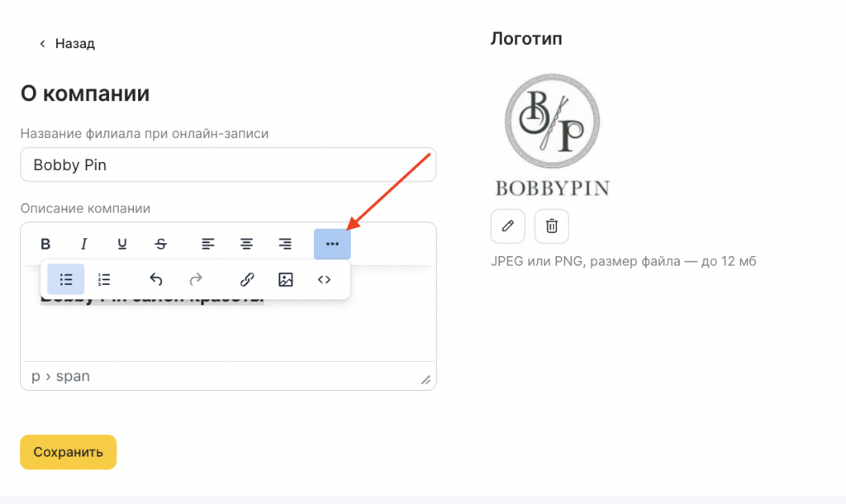Go back via Назад link
The image size is (846, 504).
(x=68, y=44)
